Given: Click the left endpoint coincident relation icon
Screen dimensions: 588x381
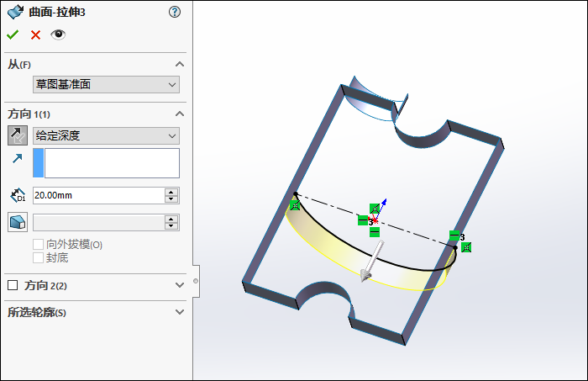Looking at the screenshot, I should tap(295, 205).
